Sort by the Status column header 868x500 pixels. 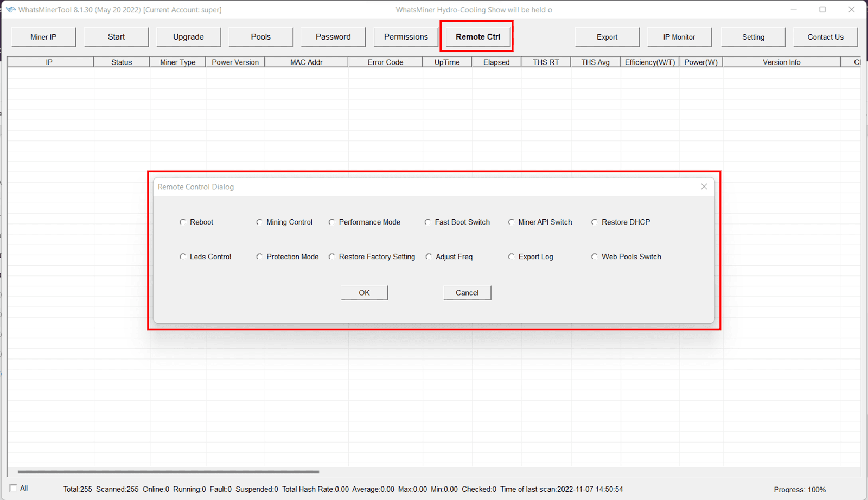click(x=122, y=62)
